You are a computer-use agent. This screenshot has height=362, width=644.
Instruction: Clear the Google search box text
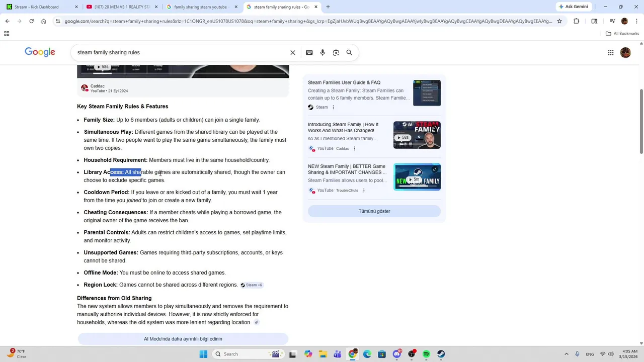point(292,52)
